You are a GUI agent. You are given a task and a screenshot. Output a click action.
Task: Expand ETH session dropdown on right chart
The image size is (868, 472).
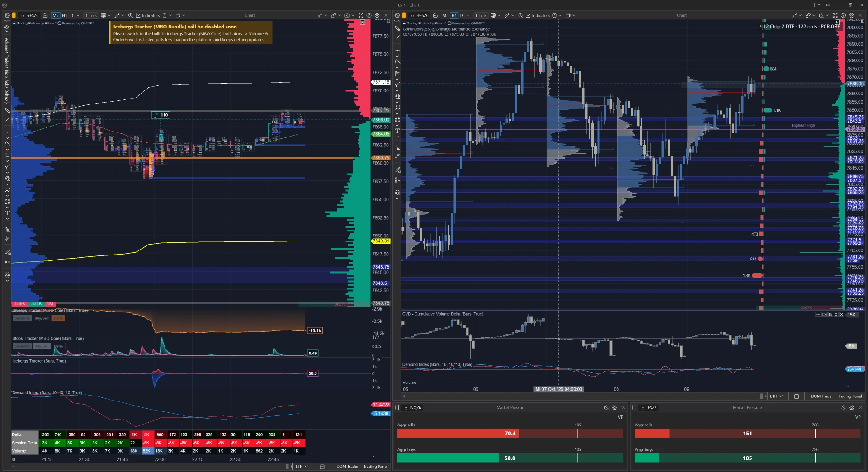[x=776, y=396]
